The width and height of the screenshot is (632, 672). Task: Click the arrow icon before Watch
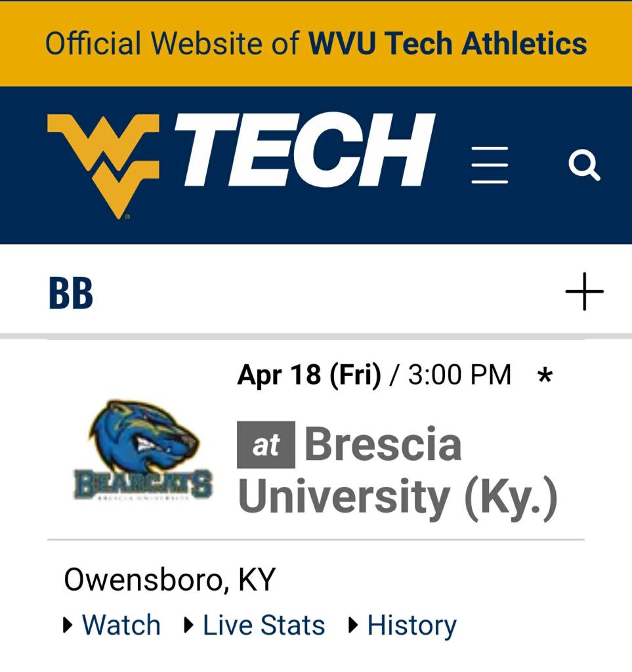(68, 625)
